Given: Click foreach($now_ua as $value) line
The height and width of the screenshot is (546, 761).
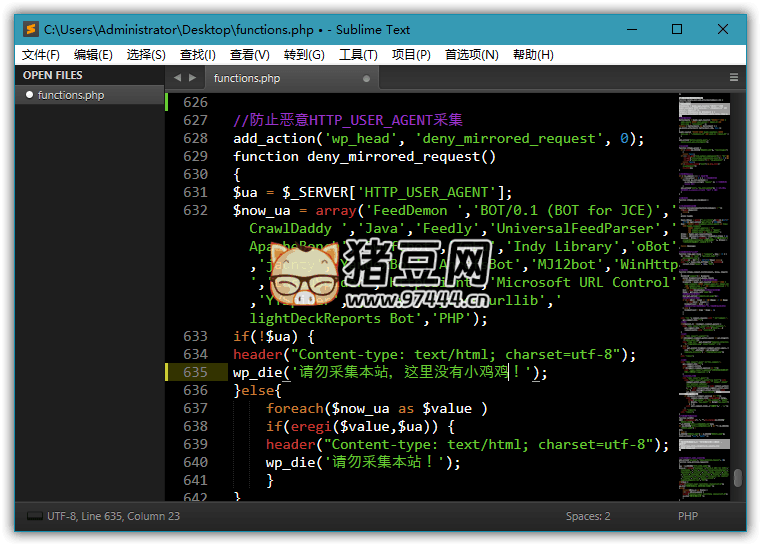Looking at the screenshot, I should tap(376, 409).
